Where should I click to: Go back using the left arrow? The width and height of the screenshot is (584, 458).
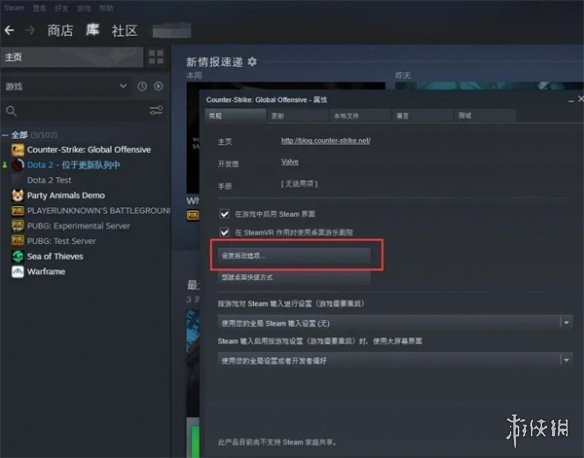click(9, 30)
